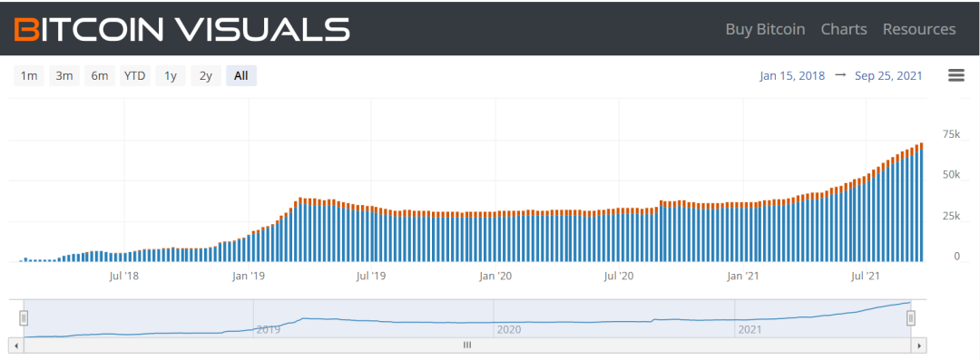Grab the right navigator range handle
Image resolution: width=980 pixels, height=360 pixels.
pyautogui.click(x=911, y=319)
